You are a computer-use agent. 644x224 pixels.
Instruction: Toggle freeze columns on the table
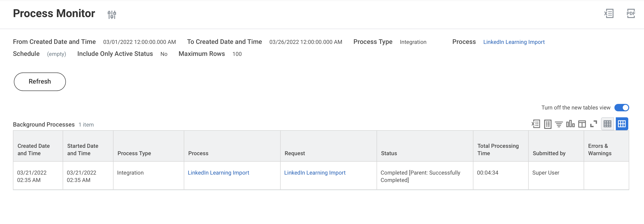coord(582,124)
